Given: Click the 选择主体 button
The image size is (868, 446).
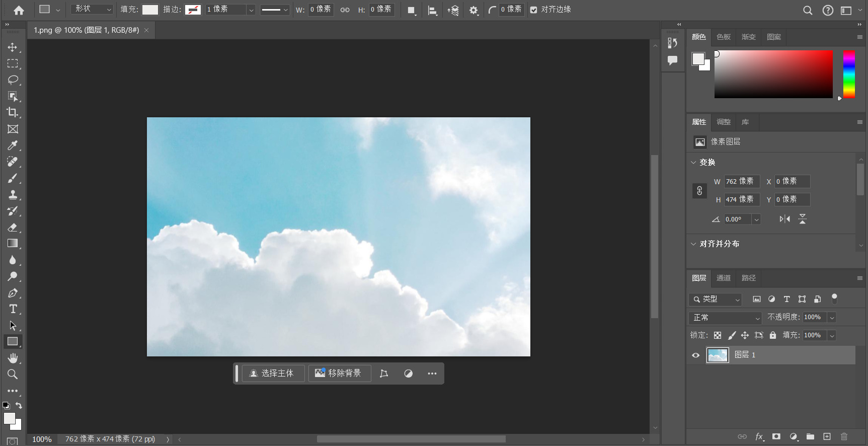Looking at the screenshot, I should click(x=273, y=374).
